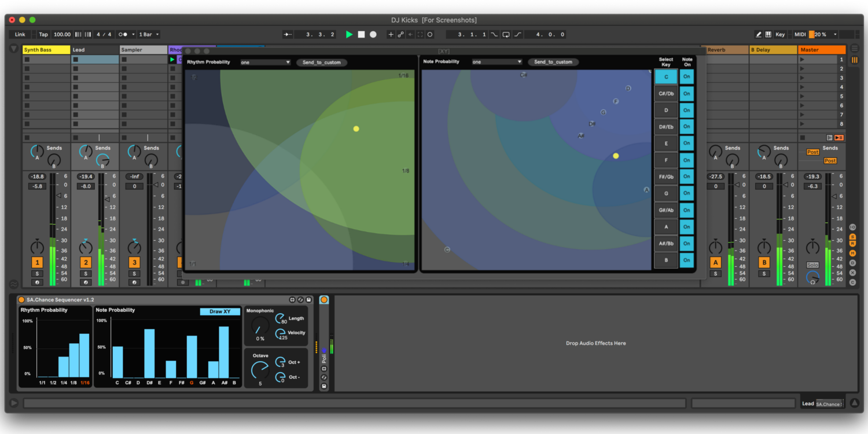Screen dimensions: 868x434
Task: Show/hide Mixer section M button at right edge
Action: coord(852,253)
